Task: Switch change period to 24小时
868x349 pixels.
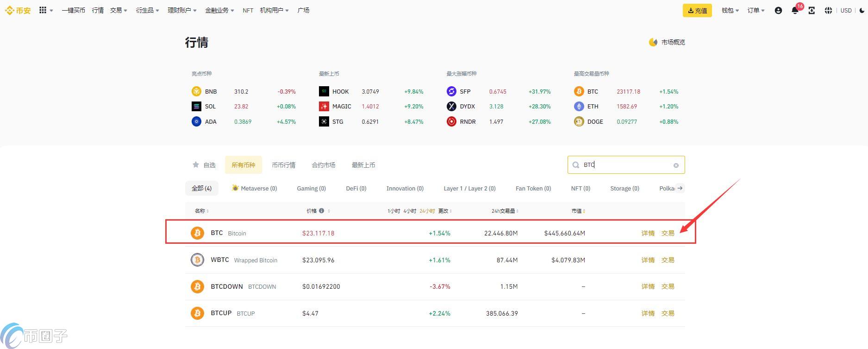Action: [427, 211]
